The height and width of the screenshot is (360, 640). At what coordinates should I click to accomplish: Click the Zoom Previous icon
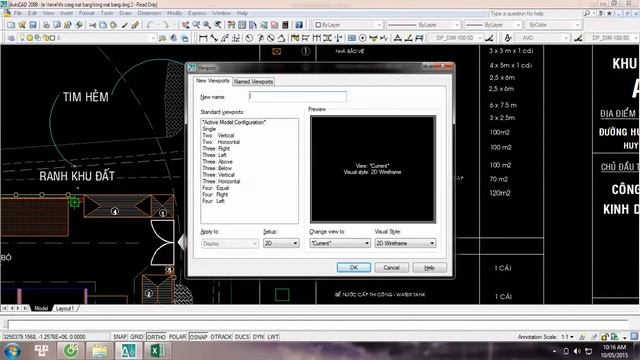[x=218, y=25]
